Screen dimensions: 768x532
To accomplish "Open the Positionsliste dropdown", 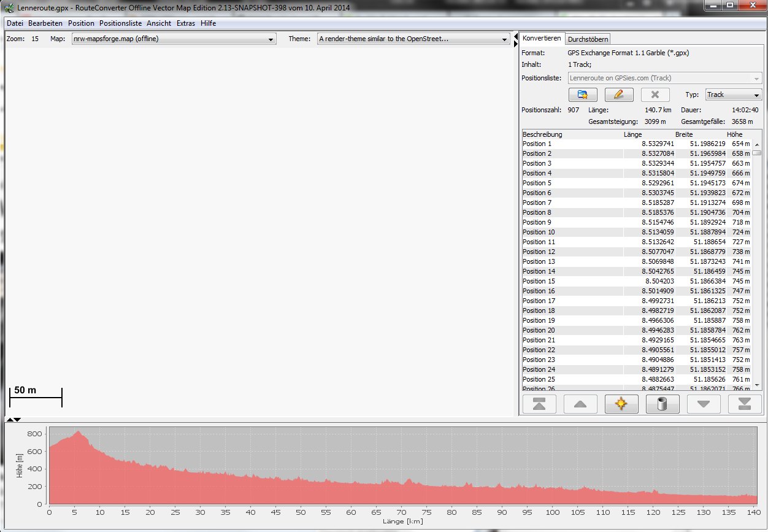I will point(665,78).
